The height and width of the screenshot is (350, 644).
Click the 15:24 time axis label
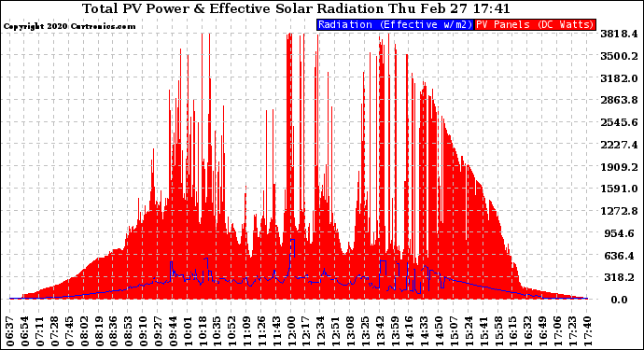pyautogui.click(x=469, y=331)
